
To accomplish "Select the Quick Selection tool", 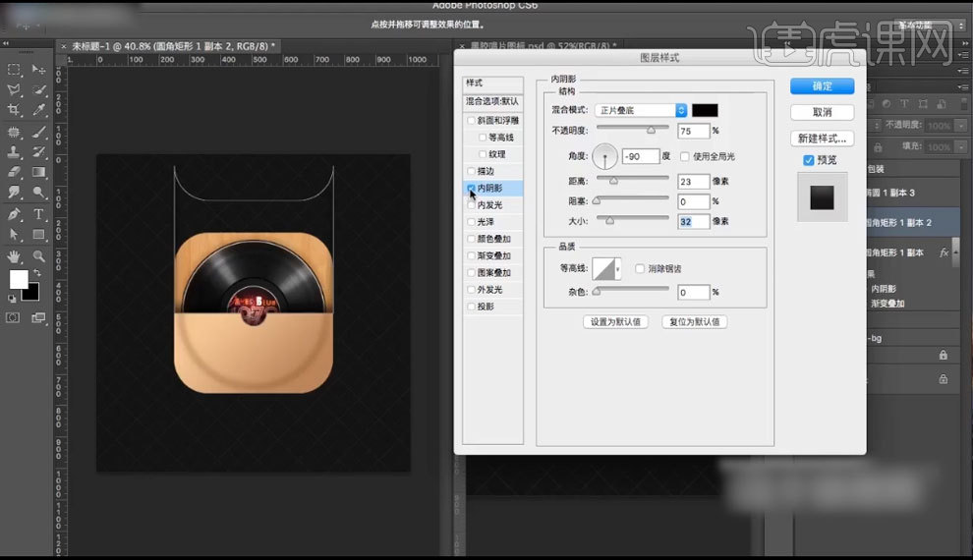I will (x=38, y=90).
